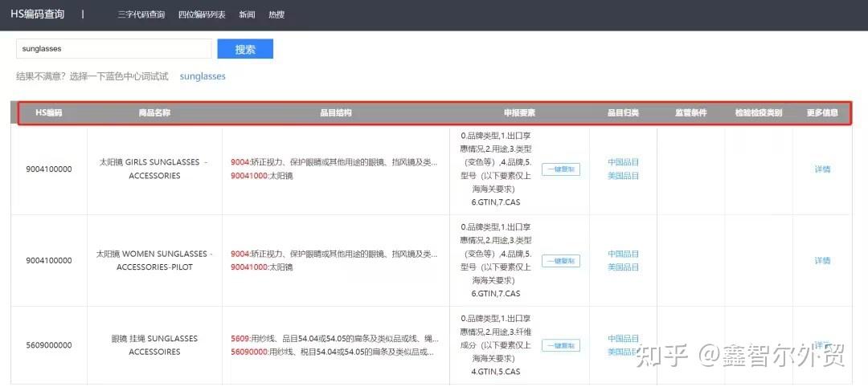This screenshot has height=391, width=868.
Task: Click the 品目结构 column header
Action: pyautogui.click(x=335, y=113)
